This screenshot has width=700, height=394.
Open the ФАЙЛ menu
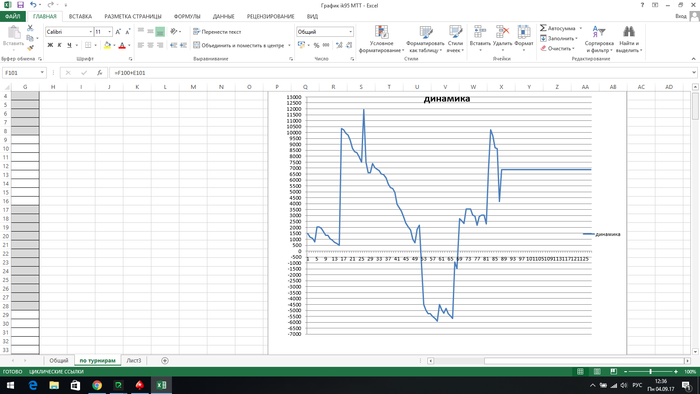click(13, 17)
